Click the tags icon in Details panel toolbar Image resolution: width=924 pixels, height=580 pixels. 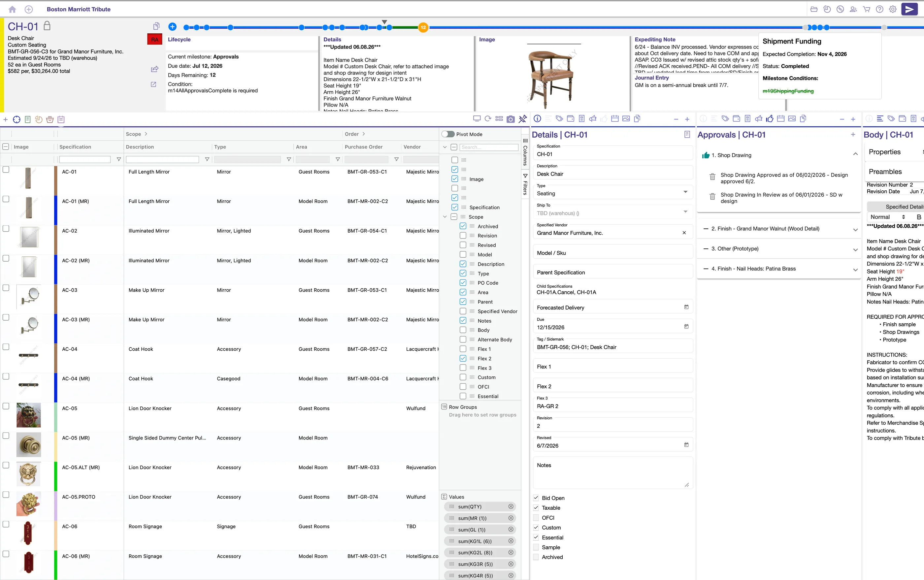[559, 119]
